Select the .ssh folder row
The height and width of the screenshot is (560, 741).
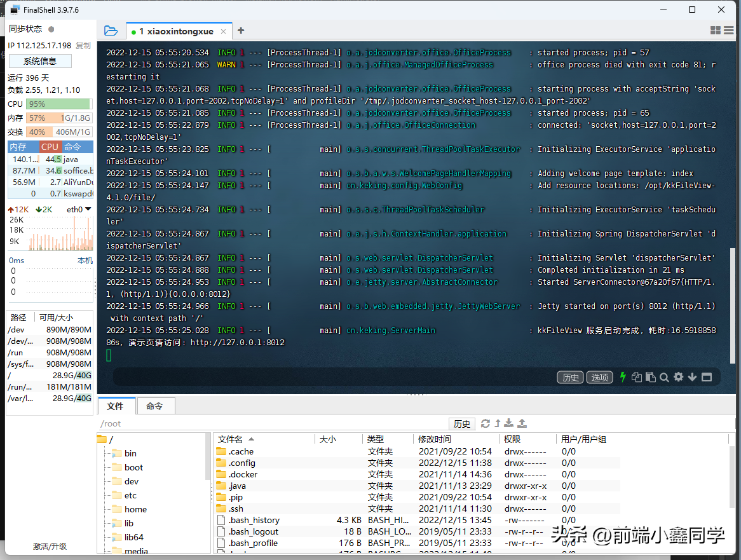coord(417,509)
